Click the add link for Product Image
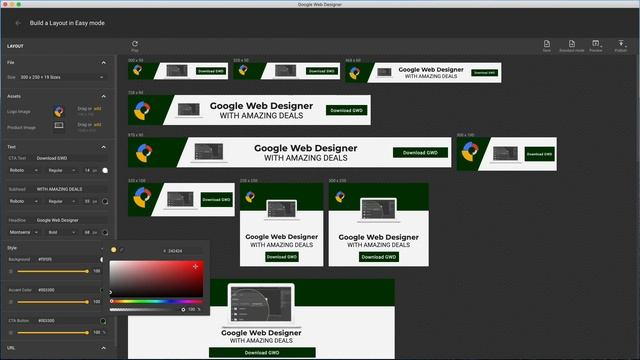This screenshot has width=640, height=360. pos(97,124)
